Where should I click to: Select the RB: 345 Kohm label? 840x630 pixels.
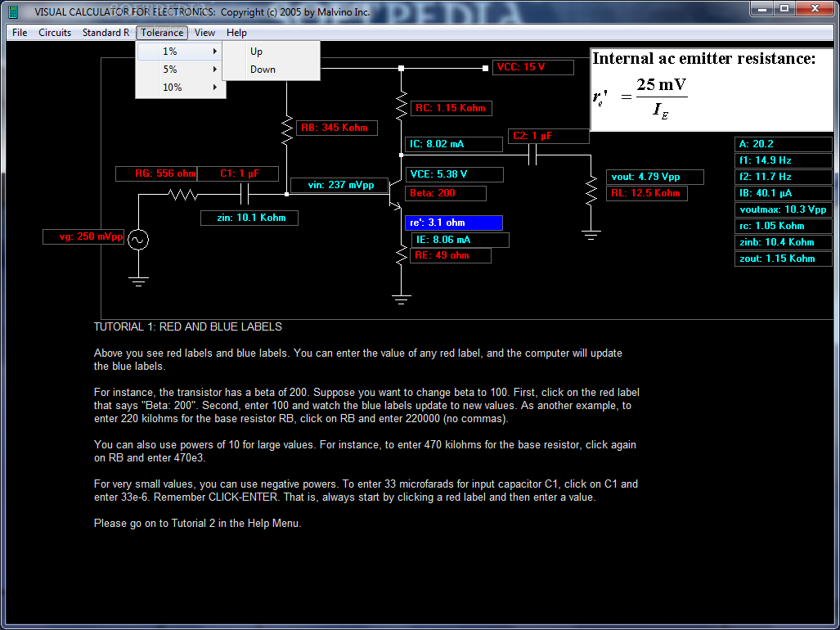(x=337, y=128)
